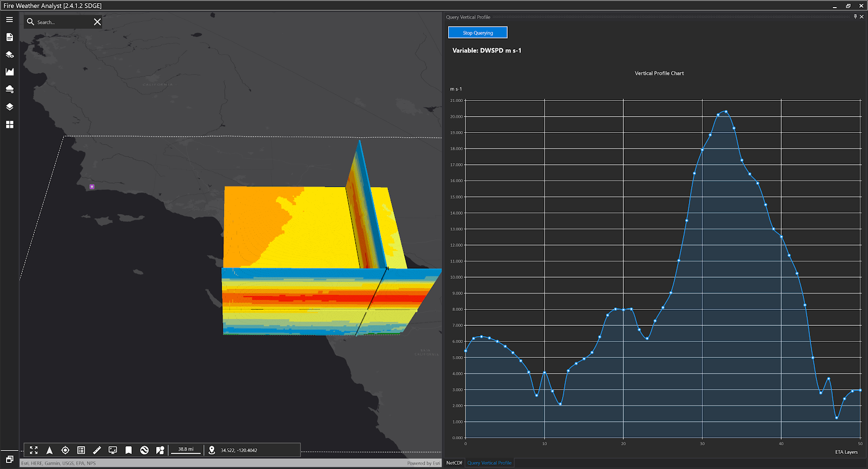The width and height of the screenshot is (868, 469).
Task: Open the area chart sidebar icon
Action: click(x=9, y=72)
